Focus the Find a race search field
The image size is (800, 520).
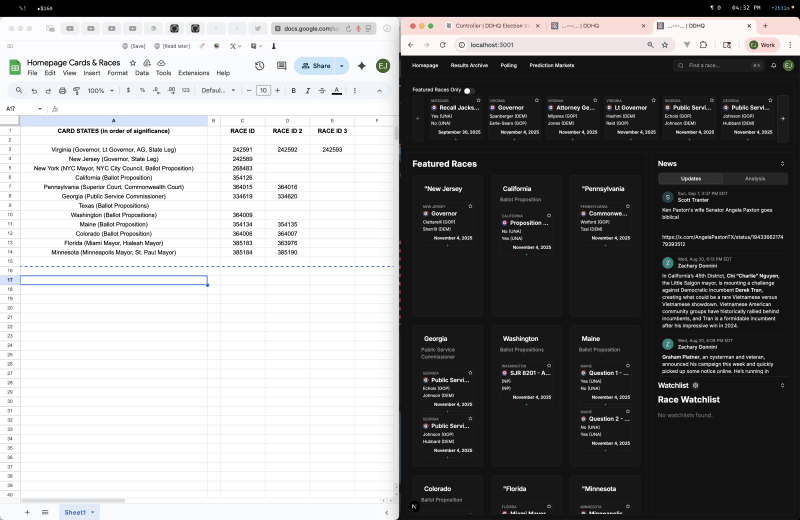coord(718,65)
